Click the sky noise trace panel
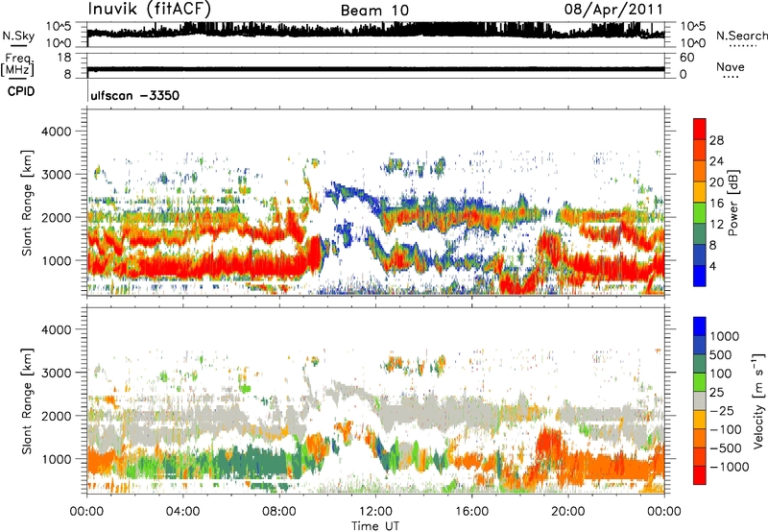Image resolution: width=768 pixels, height=532 pixels. [375, 34]
